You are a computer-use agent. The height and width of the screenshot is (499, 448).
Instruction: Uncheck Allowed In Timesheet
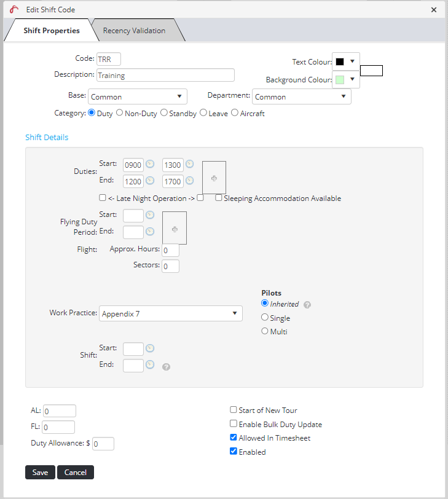(x=234, y=438)
